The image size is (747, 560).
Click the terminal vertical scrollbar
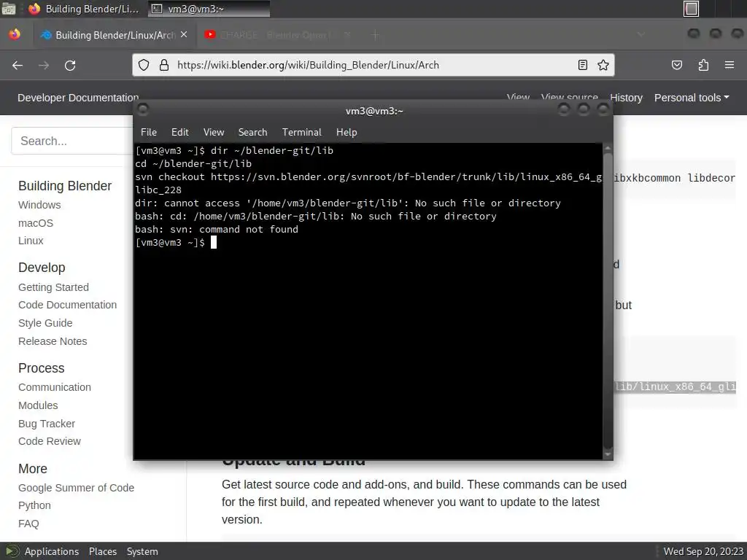tap(608, 300)
